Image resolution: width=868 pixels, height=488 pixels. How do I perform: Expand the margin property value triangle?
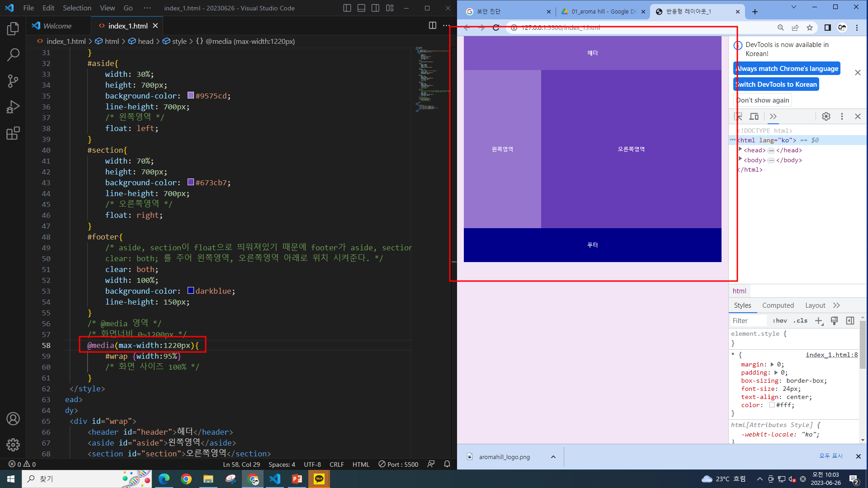click(x=772, y=364)
